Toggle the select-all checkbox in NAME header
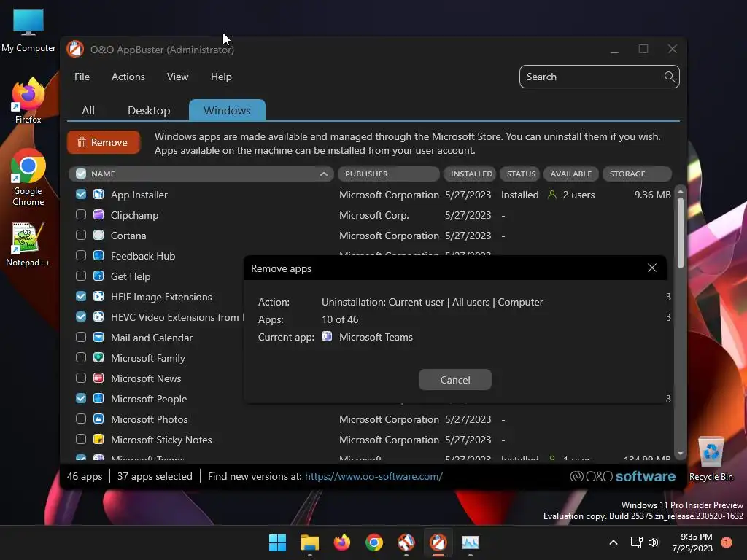This screenshot has height=560, width=747. 81,174
